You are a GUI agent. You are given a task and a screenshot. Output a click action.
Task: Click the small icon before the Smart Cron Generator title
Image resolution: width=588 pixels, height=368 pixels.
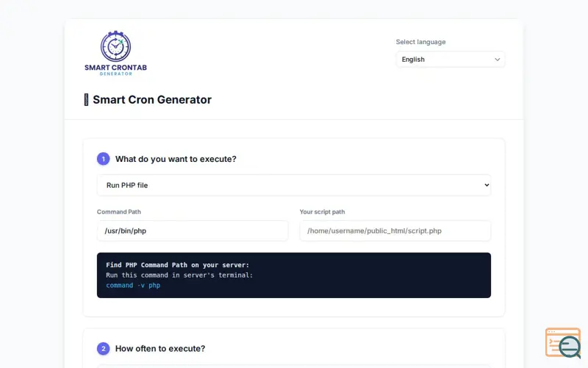(86, 99)
